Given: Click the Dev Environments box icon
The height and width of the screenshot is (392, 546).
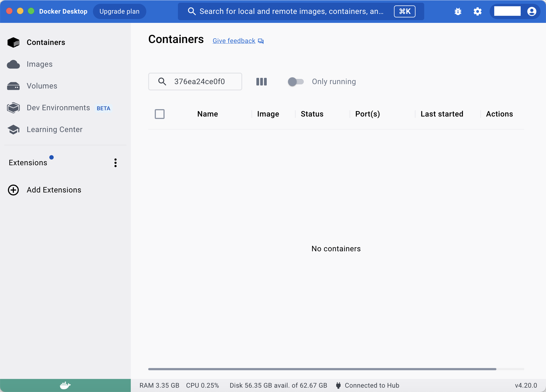Looking at the screenshot, I should point(13,108).
